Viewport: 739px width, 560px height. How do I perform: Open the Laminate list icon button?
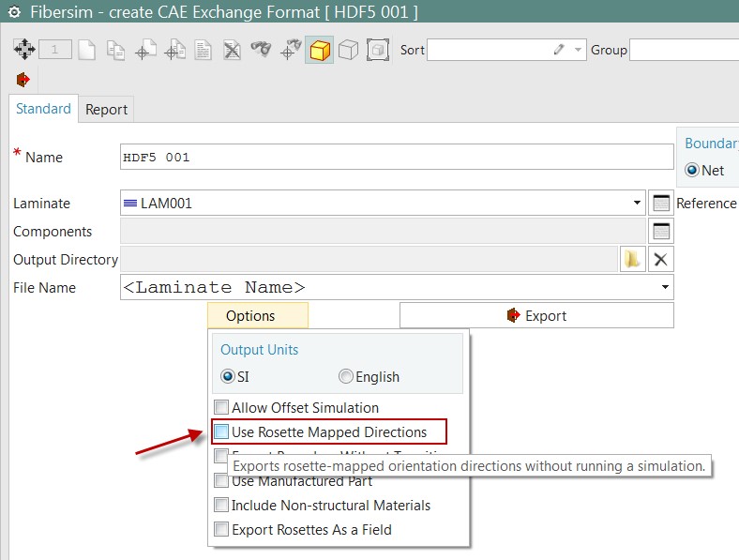(x=660, y=203)
